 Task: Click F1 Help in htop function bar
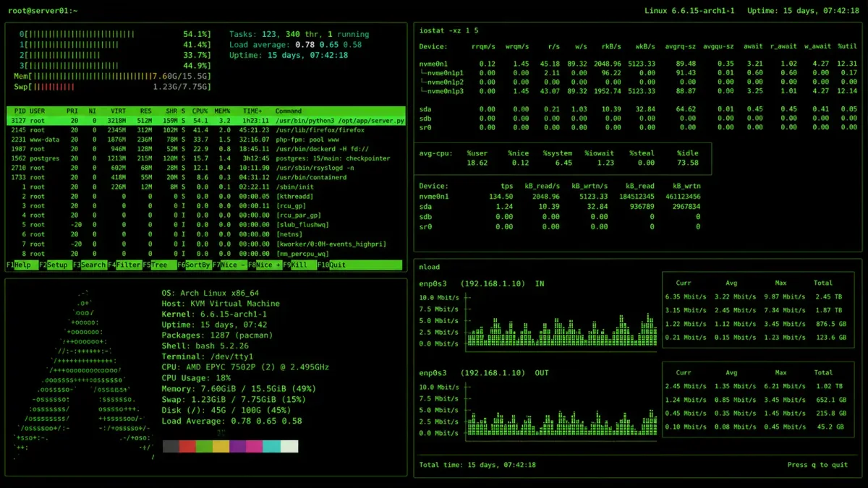(22, 265)
